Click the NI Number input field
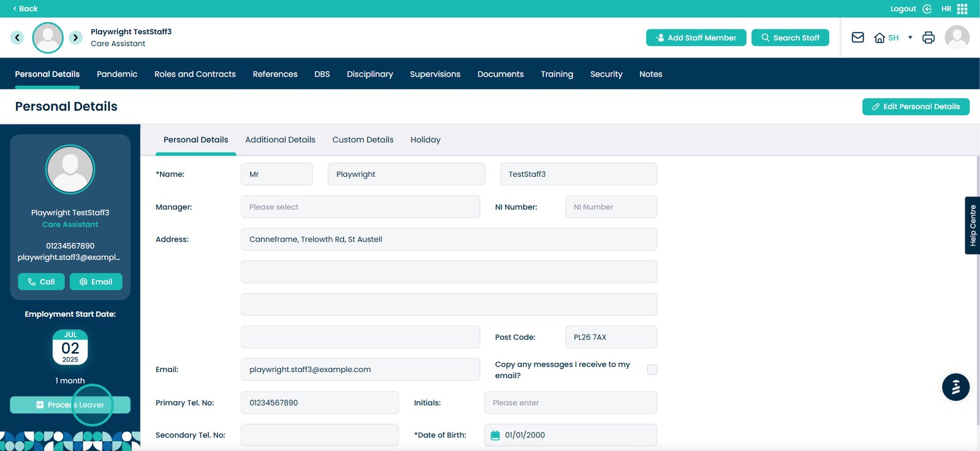This screenshot has height=451, width=980. (611, 207)
